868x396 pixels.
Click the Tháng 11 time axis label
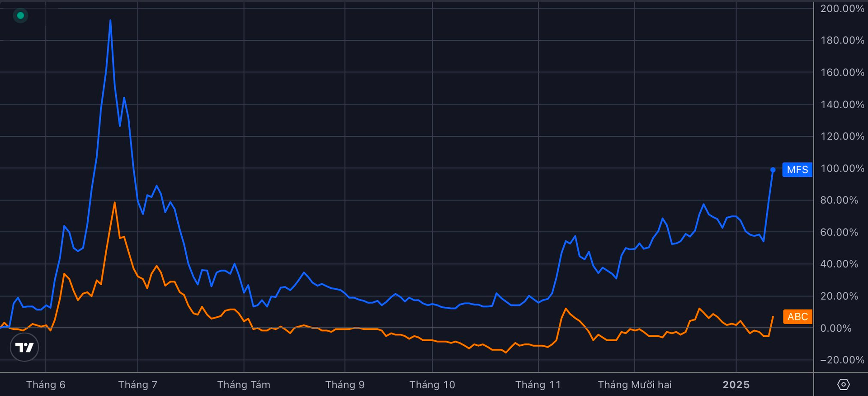(538, 385)
